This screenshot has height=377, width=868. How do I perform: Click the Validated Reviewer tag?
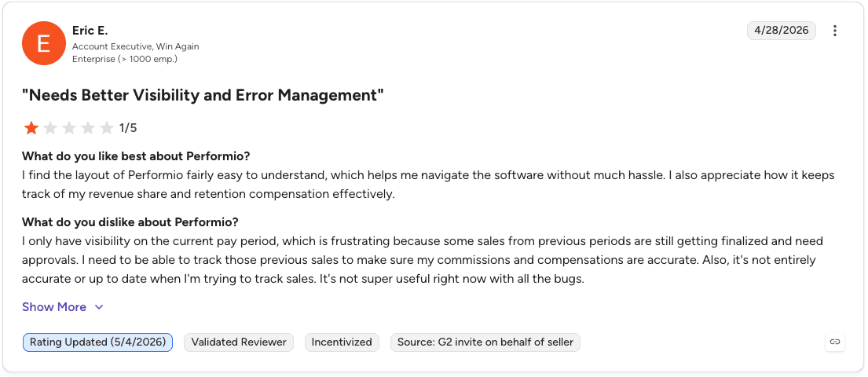pyautogui.click(x=239, y=342)
